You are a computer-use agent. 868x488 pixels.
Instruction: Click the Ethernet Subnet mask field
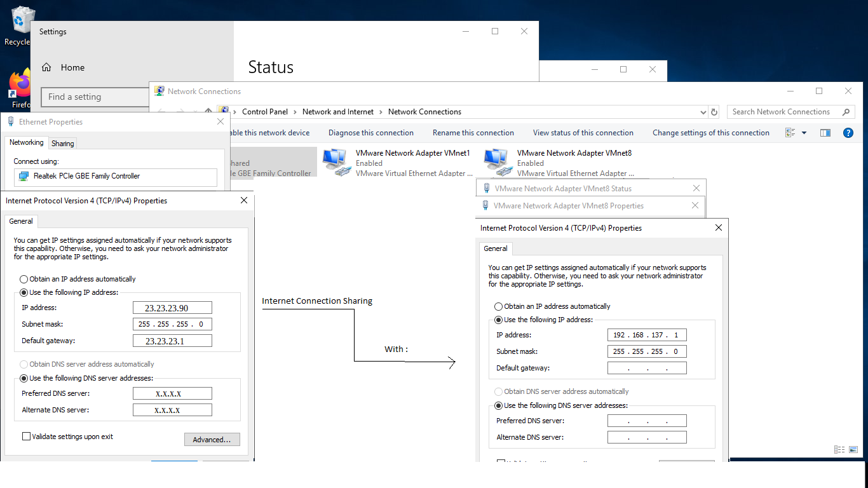pyautogui.click(x=172, y=324)
